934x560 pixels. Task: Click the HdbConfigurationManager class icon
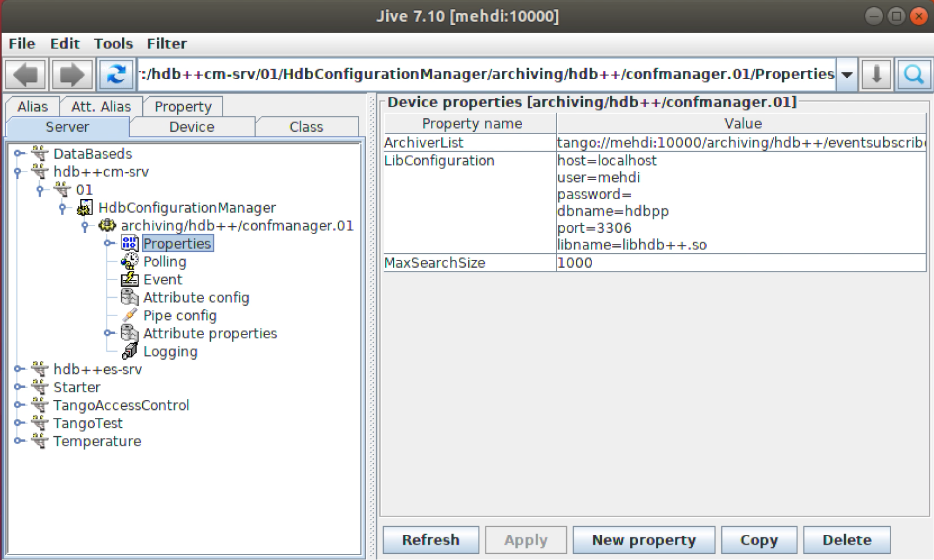85,208
